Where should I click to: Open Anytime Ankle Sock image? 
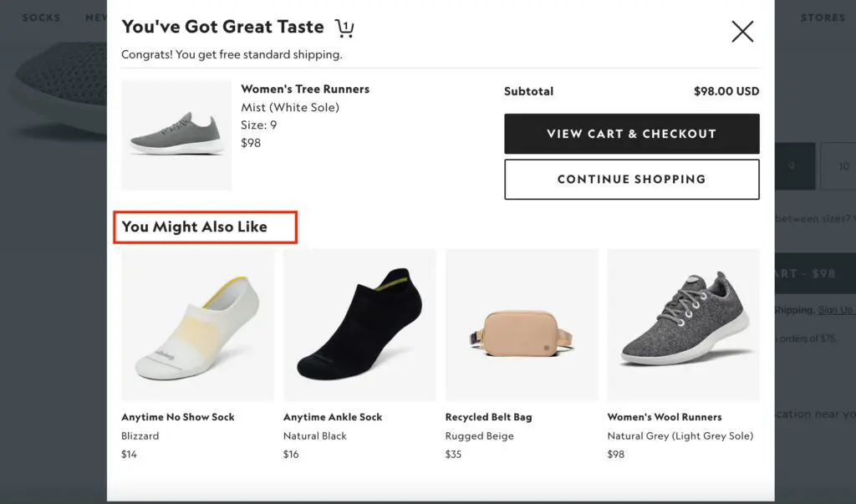pyautogui.click(x=359, y=324)
